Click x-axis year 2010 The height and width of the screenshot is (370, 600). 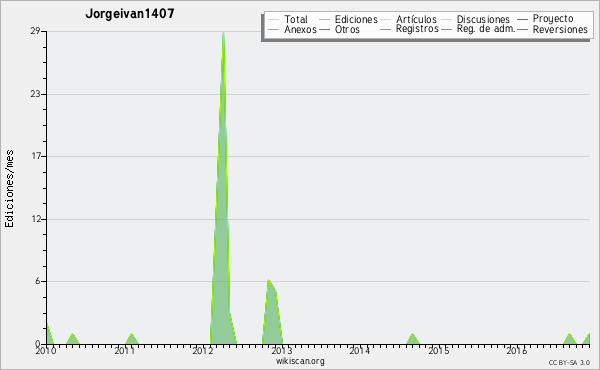(46, 350)
